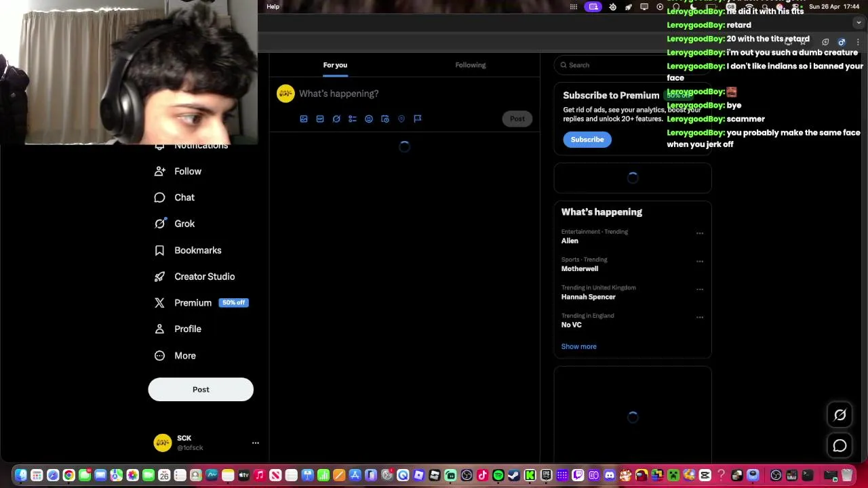Open Discord from the dock
The image size is (868, 488).
609,475
